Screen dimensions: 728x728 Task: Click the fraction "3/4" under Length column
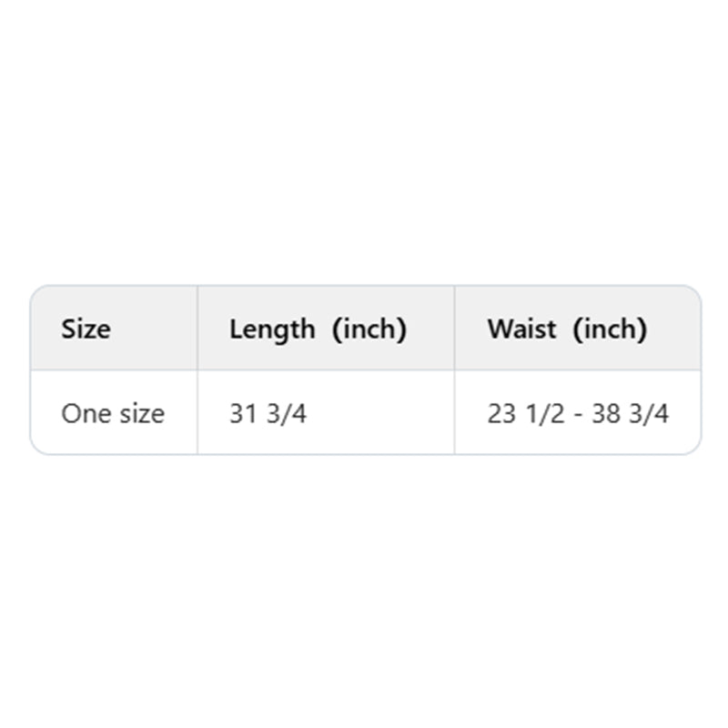[286, 414]
